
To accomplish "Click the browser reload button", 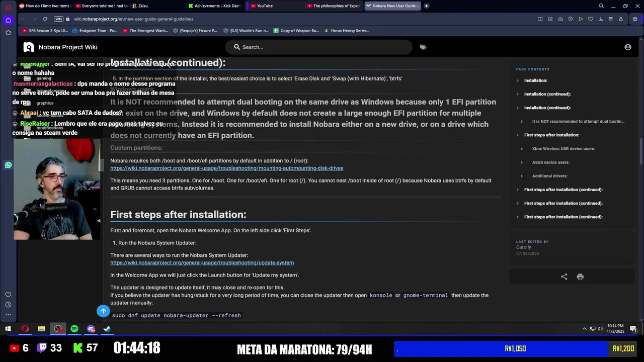I will click(x=45, y=19).
